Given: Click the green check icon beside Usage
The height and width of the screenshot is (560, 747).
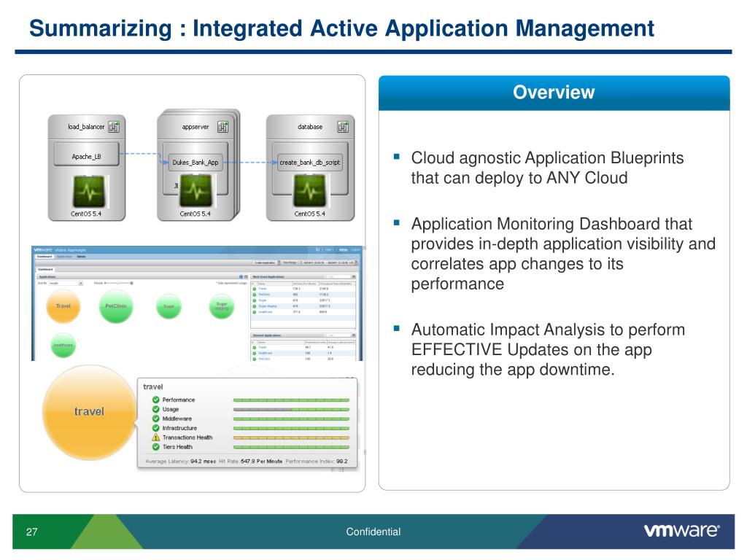Looking at the screenshot, I should [x=156, y=409].
